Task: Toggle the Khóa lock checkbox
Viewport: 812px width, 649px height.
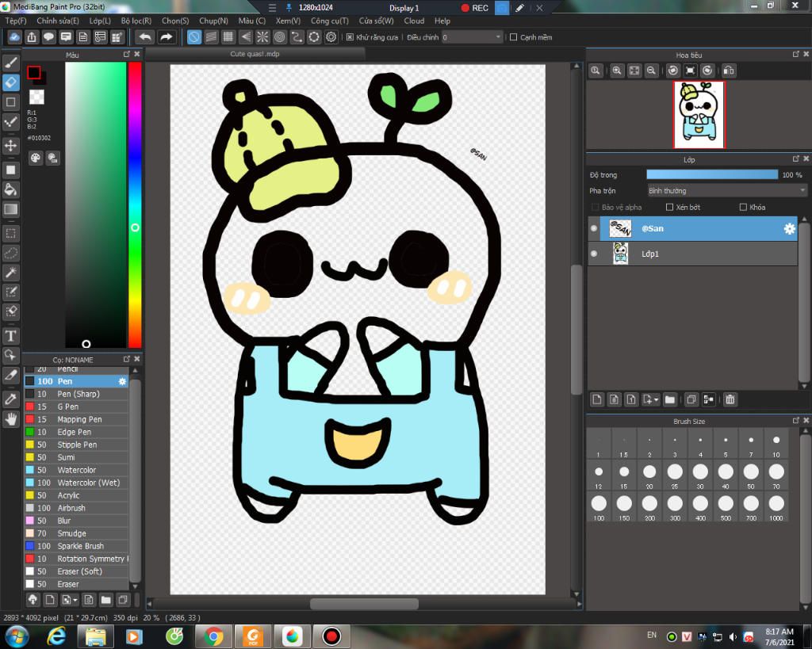Action: click(x=743, y=207)
